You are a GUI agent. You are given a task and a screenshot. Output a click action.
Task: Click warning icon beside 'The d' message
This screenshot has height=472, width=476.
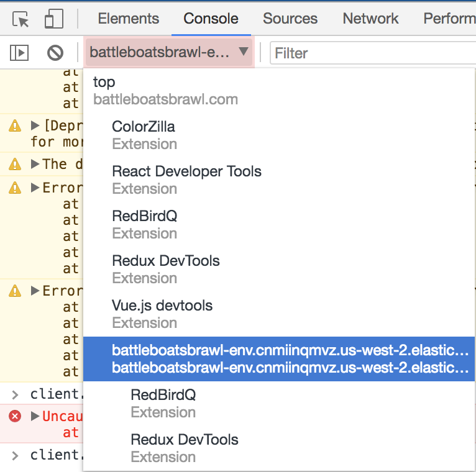pyautogui.click(x=15, y=164)
